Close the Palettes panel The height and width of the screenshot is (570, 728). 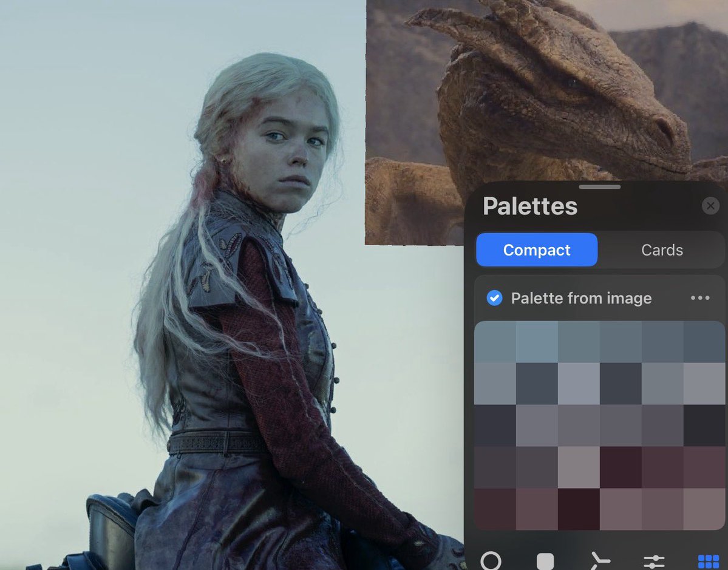[710, 206]
